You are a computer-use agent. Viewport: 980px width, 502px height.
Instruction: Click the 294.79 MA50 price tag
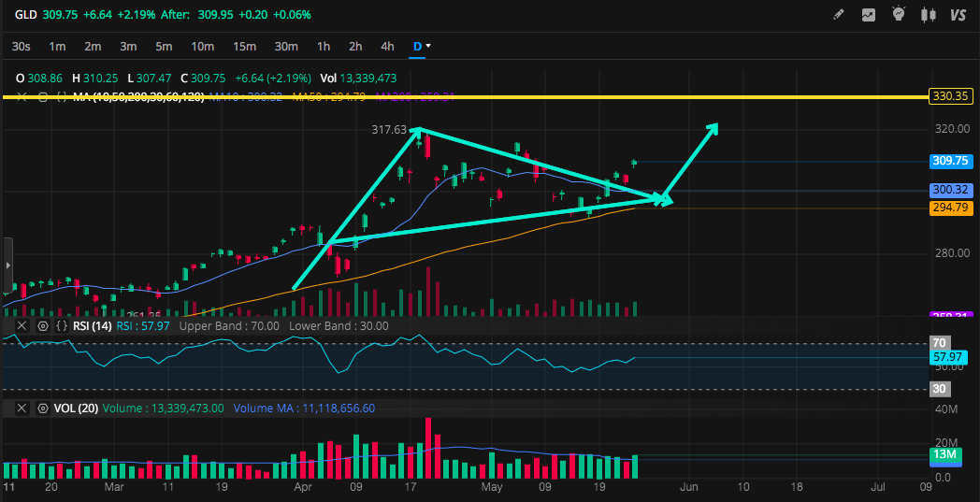coord(951,208)
